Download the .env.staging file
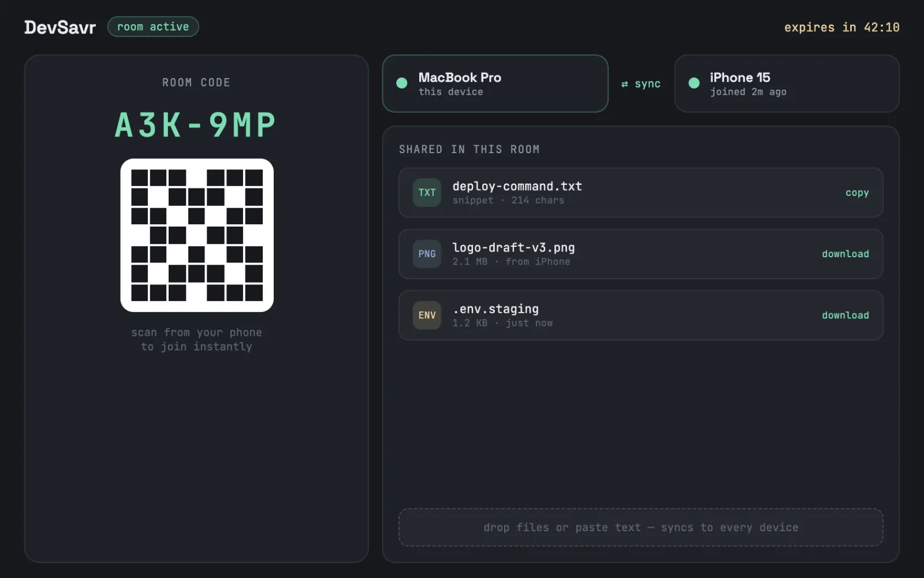 [845, 316]
